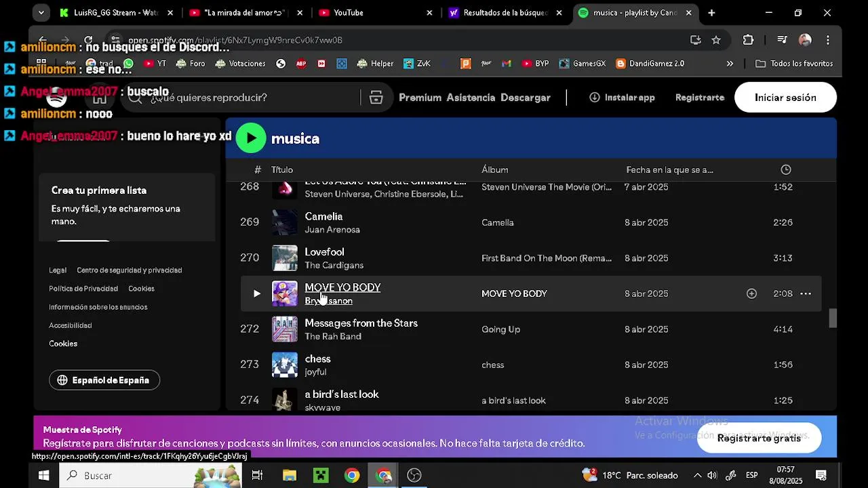Click the Registrarte link in header
868x488 pixels.
700,98
